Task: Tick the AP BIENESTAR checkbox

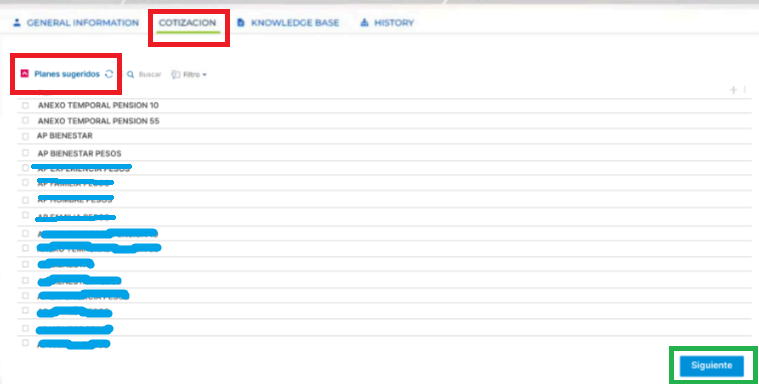Action: (x=26, y=136)
